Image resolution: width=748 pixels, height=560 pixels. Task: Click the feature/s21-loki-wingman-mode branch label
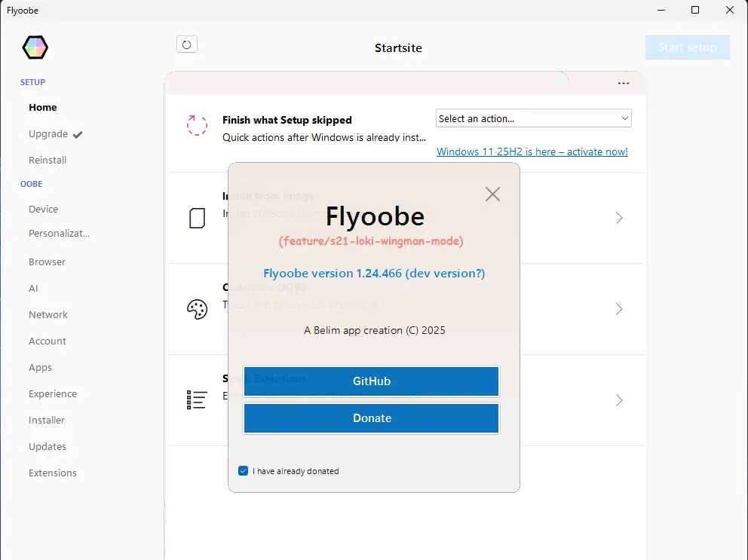click(371, 241)
